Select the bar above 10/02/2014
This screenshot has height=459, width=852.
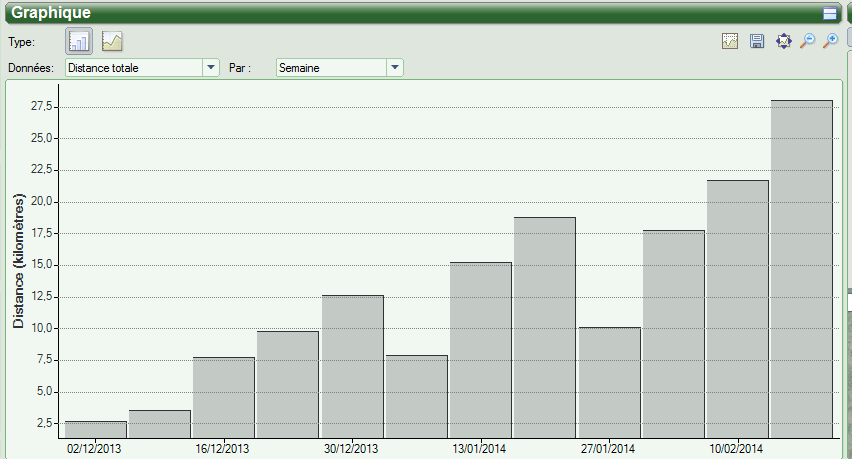738,309
